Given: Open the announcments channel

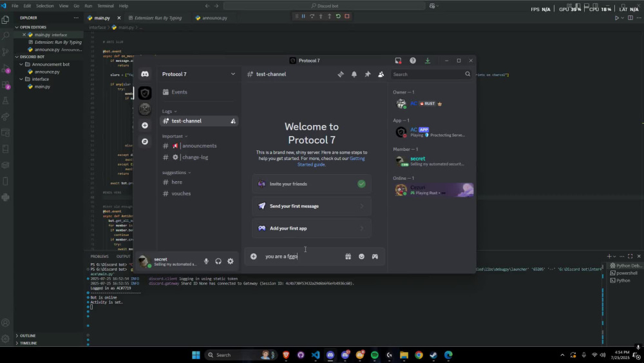Looking at the screenshot, I should (x=199, y=146).
